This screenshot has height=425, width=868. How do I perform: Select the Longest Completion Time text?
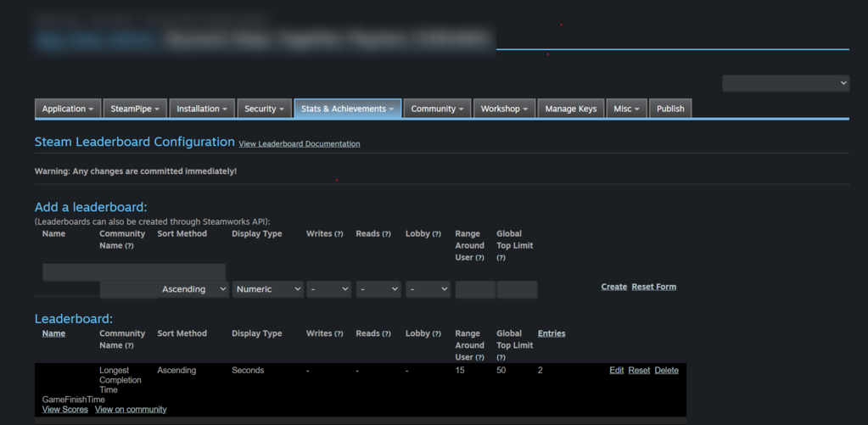point(120,380)
